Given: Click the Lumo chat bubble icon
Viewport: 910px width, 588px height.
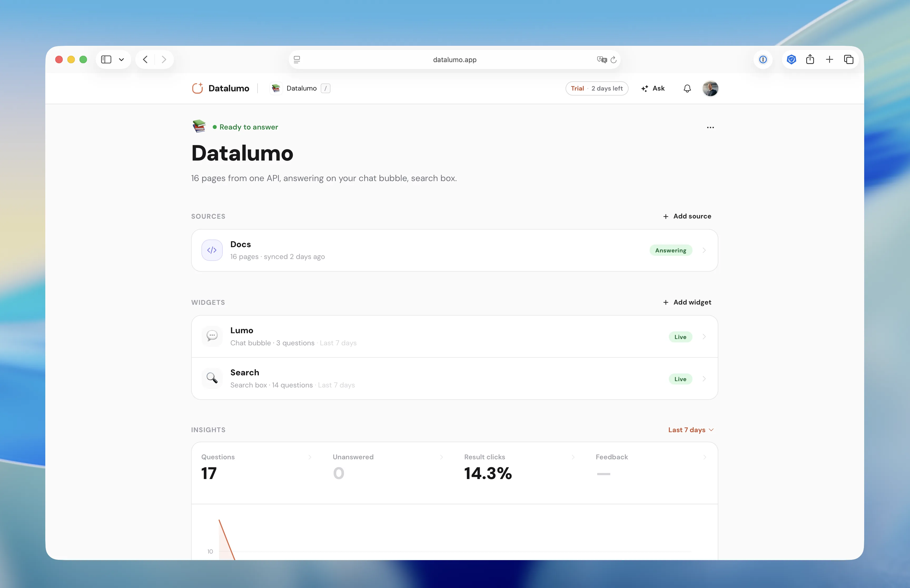Looking at the screenshot, I should click(x=212, y=336).
